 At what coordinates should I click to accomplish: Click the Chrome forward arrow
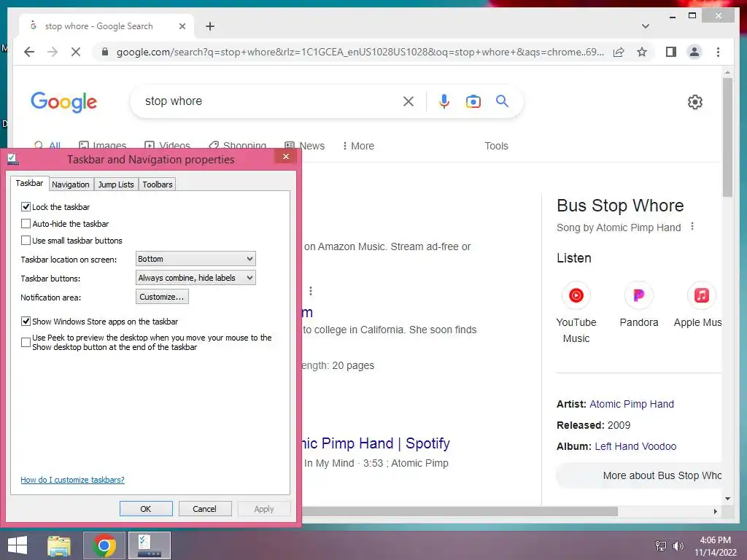[53, 52]
